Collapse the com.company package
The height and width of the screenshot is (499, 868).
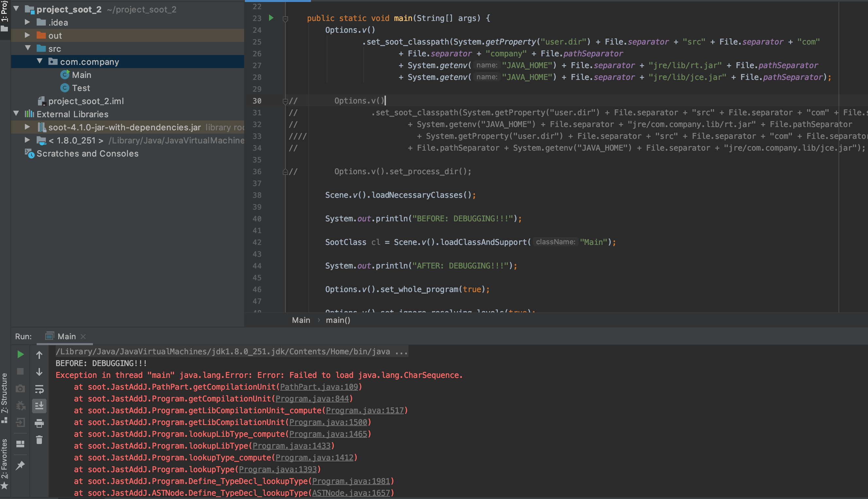pyautogui.click(x=40, y=61)
